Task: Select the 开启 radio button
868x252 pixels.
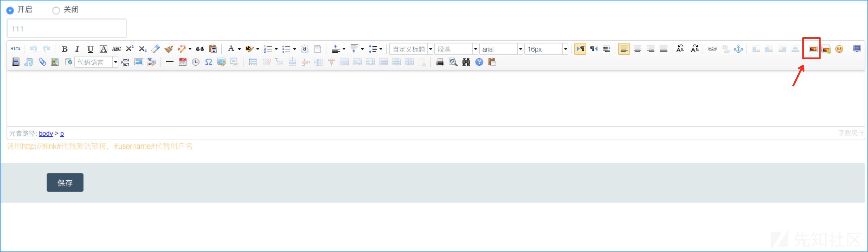Action: [x=10, y=10]
